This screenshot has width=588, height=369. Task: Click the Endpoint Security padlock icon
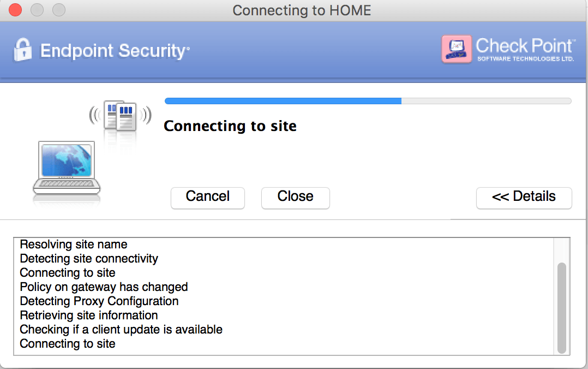click(x=22, y=50)
